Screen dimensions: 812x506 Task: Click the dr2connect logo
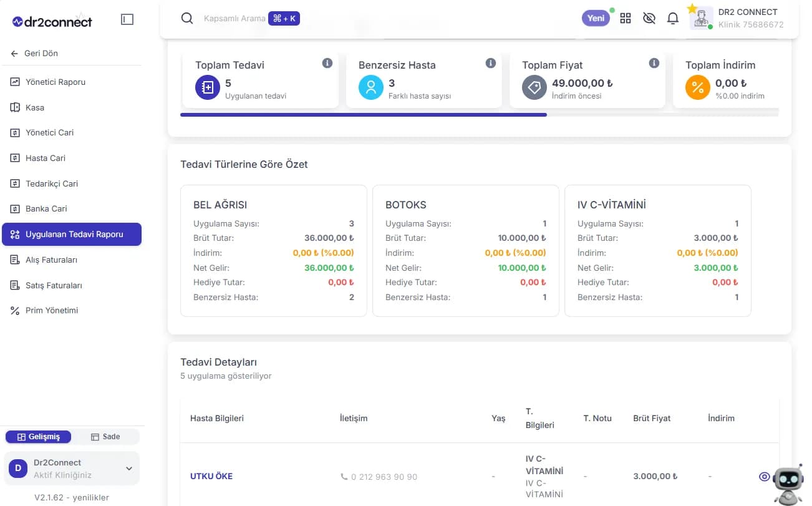52,21
